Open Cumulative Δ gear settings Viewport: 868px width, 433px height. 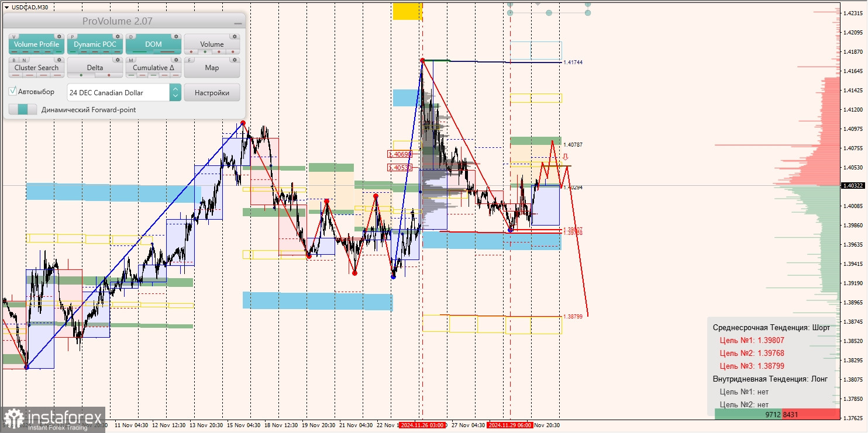coord(176,60)
